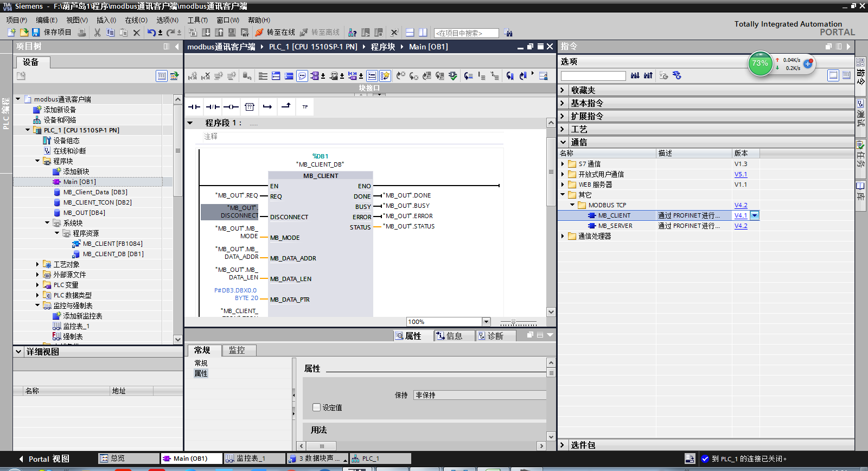Open version link V5.1 of 开放式用户通信
Image resolution: width=868 pixels, height=471 pixels.
click(x=741, y=174)
